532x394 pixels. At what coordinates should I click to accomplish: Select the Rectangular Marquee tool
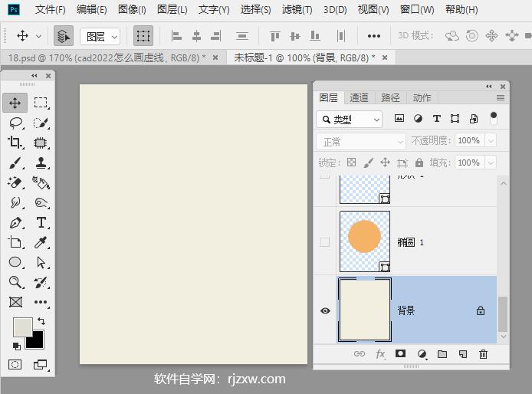[x=41, y=103]
